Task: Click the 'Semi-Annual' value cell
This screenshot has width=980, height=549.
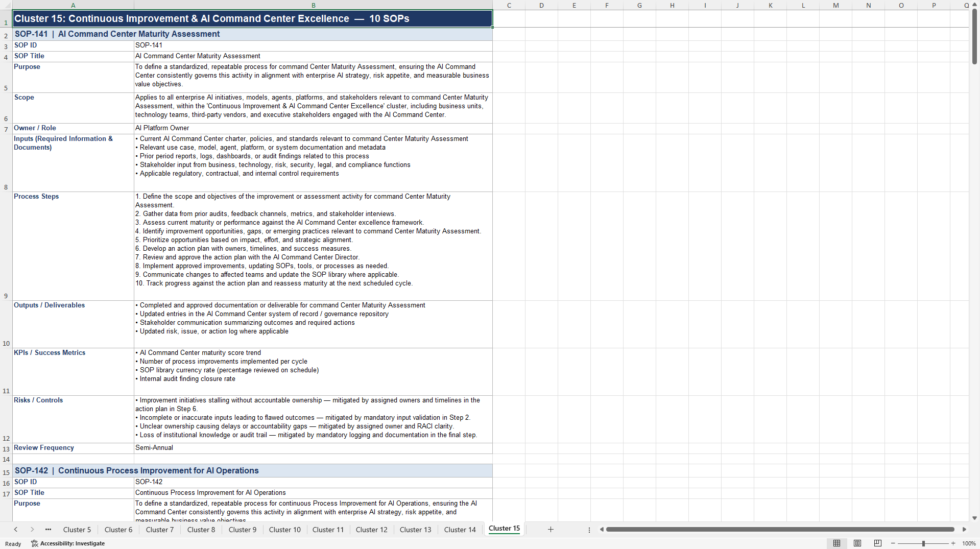Action: point(313,448)
